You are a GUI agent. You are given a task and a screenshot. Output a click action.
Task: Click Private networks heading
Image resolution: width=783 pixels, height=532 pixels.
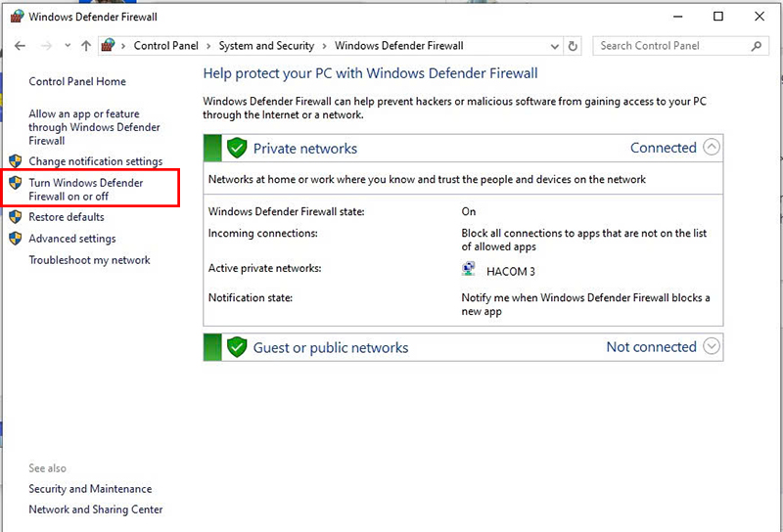point(305,149)
